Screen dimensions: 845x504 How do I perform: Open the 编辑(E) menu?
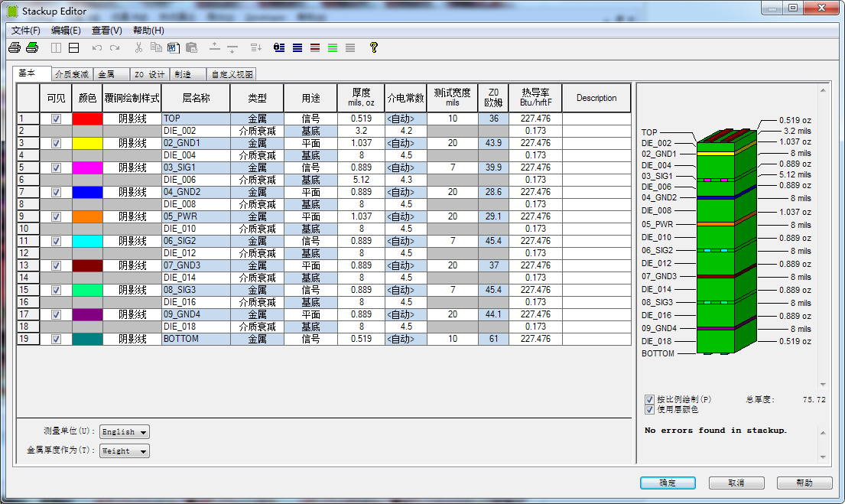[66, 31]
